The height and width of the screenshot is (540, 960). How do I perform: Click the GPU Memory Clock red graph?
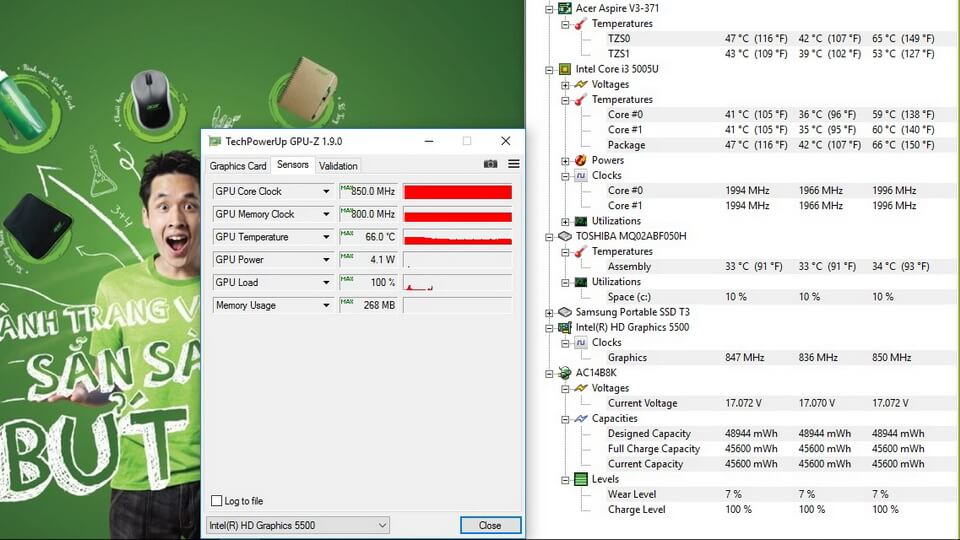point(458,214)
